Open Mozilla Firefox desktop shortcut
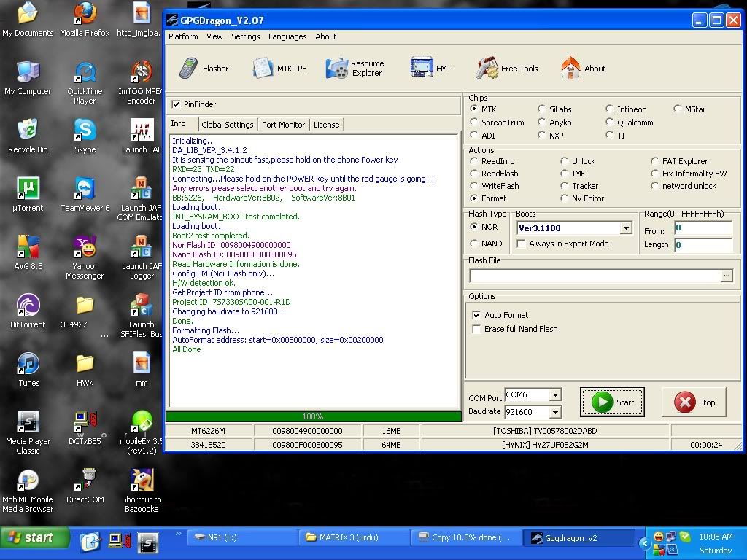The width and height of the screenshot is (747, 560). point(85,20)
